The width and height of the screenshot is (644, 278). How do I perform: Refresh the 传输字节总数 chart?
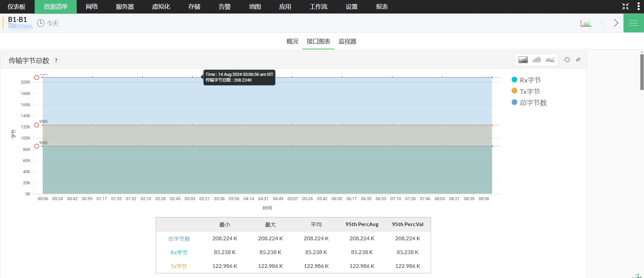click(567, 60)
